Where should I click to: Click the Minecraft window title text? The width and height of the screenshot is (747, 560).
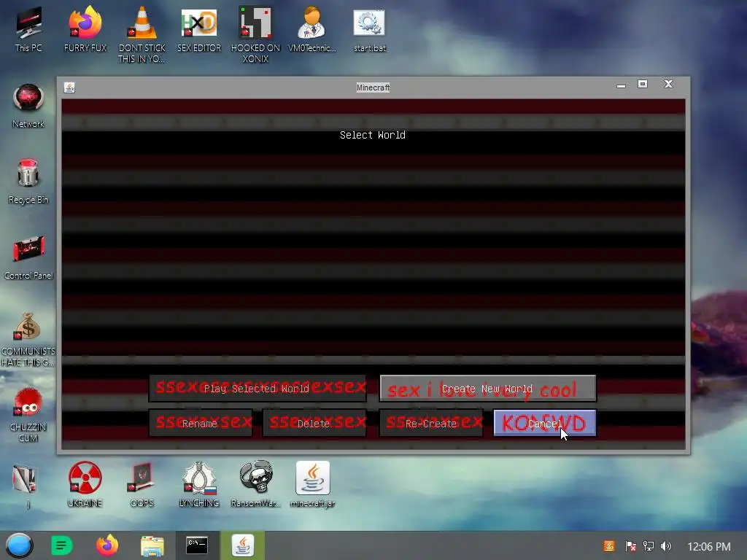tap(373, 87)
